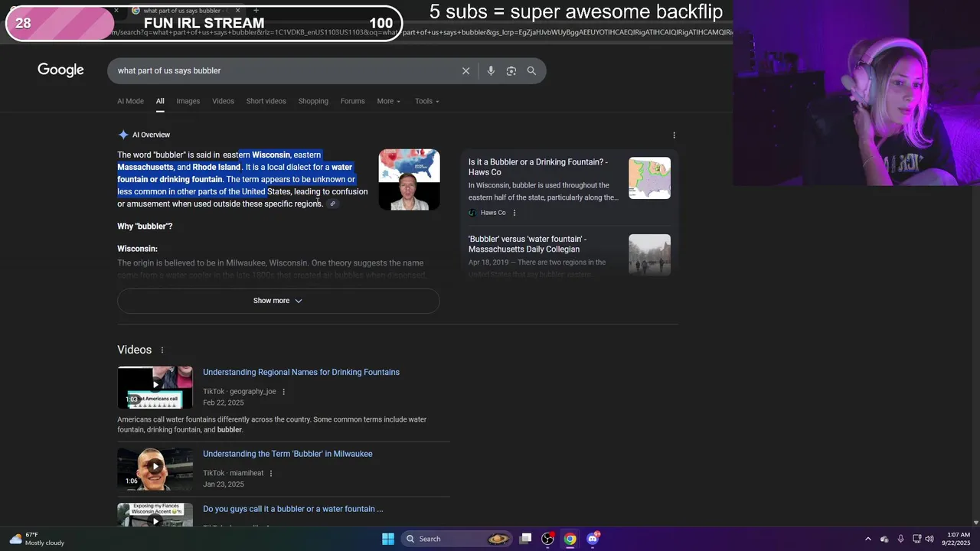Open 'Do you guys call it a bubbler' link
This screenshot has height=551, width=980.
[x=292, y=509]
